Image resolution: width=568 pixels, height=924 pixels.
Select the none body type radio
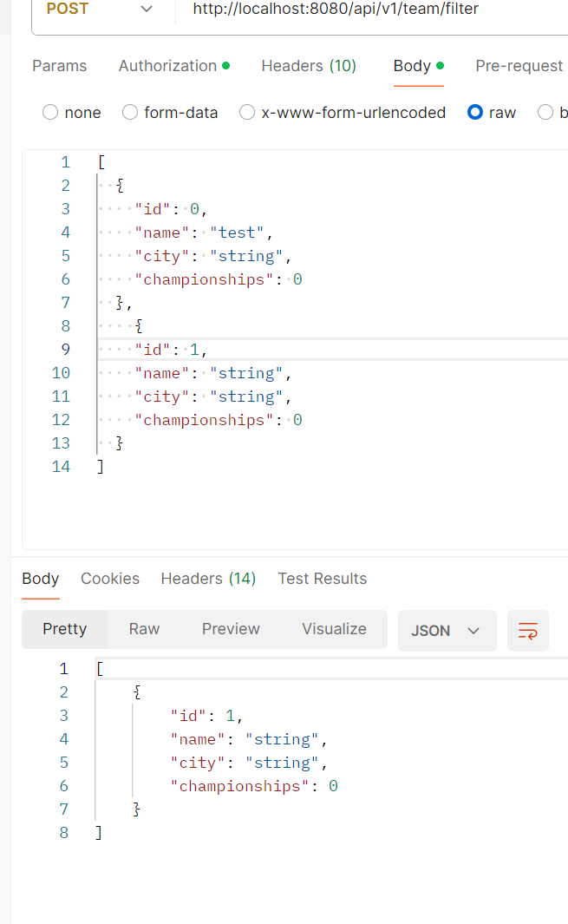(x=50, y=112)
